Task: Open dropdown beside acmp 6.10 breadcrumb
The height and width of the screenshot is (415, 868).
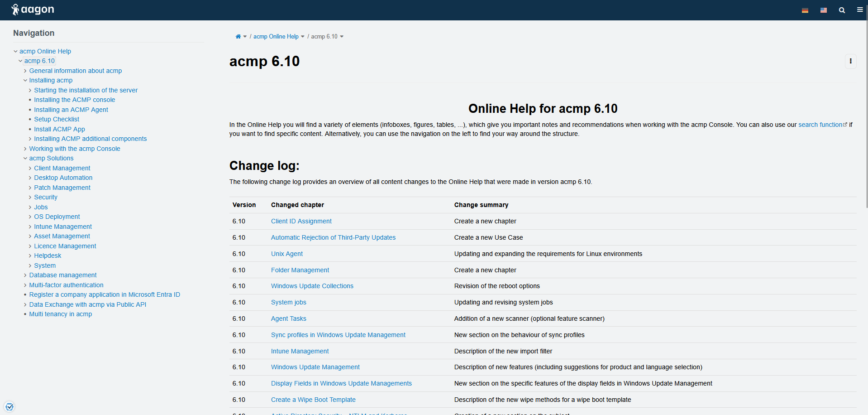Action: (x=342, y=37)
